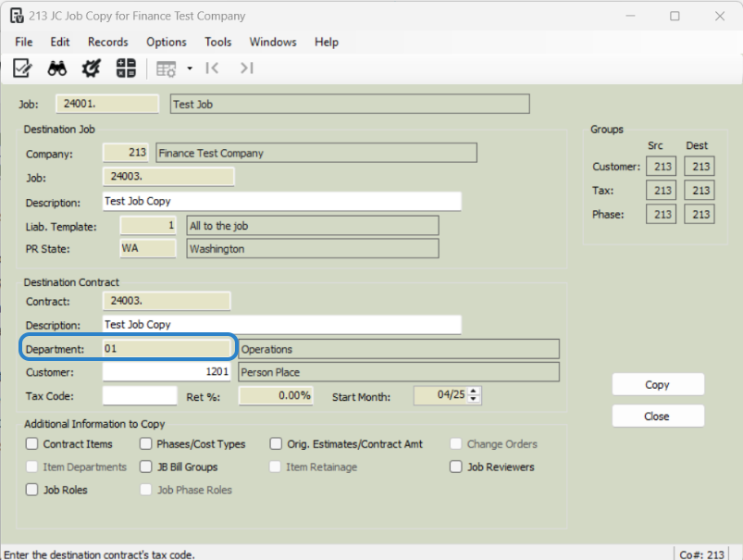Click the Close button

tap(658, 417)
